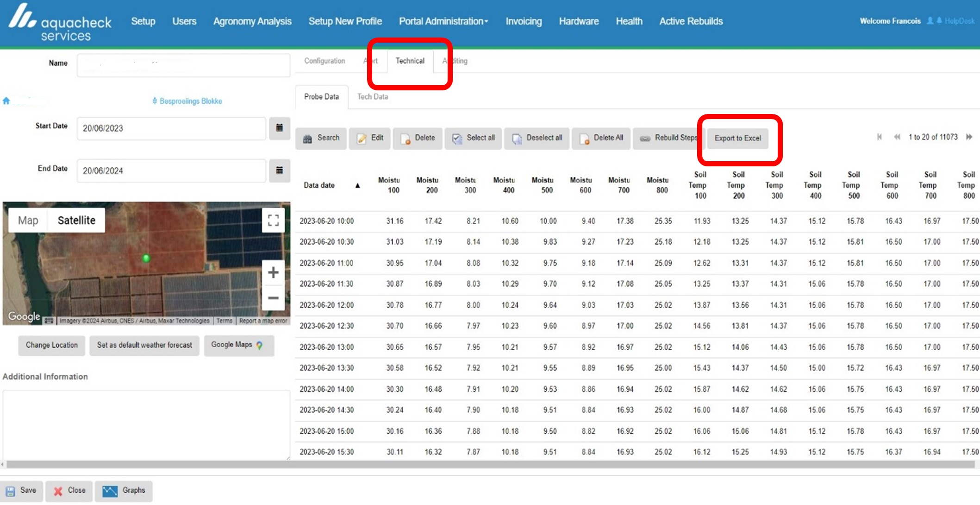Click Report a map error link
The height and width of the screenshot is (505, 980).
coord(263,321)
